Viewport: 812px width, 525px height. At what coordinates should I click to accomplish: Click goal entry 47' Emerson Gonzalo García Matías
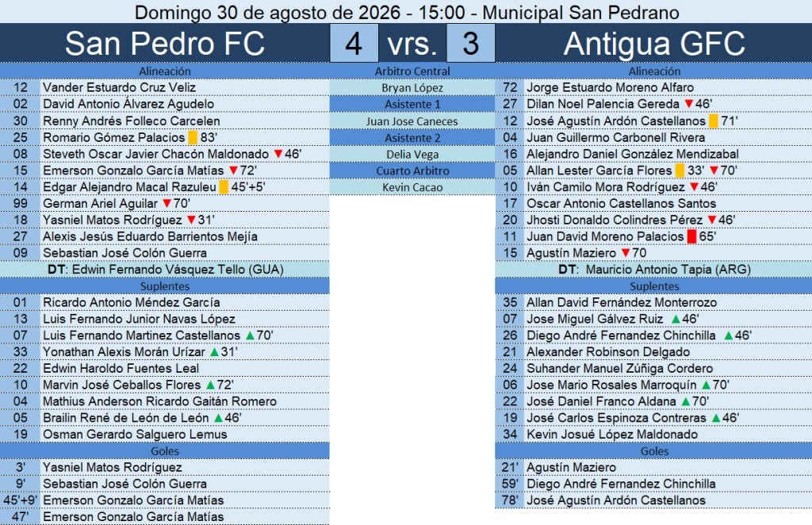[165, 517]
